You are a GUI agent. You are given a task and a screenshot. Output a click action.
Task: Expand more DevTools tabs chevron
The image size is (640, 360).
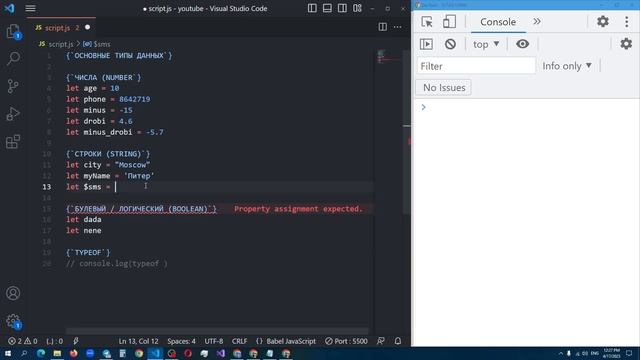tap(537, 22)
